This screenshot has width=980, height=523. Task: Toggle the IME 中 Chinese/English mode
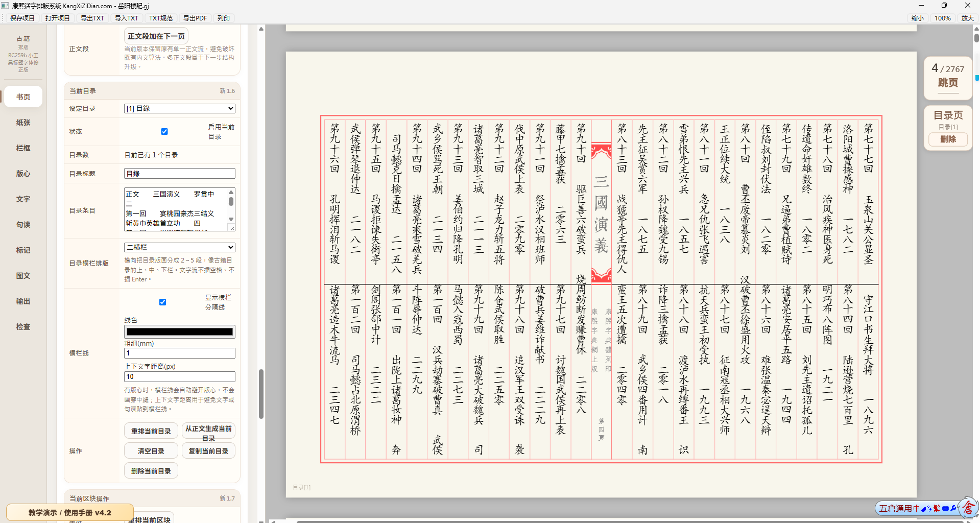tap(916, 509)
